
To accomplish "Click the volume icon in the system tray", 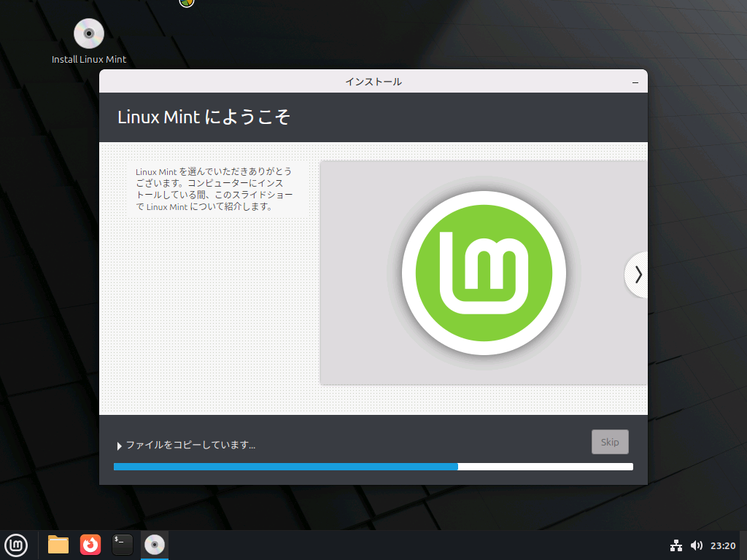I will point(697,545).
